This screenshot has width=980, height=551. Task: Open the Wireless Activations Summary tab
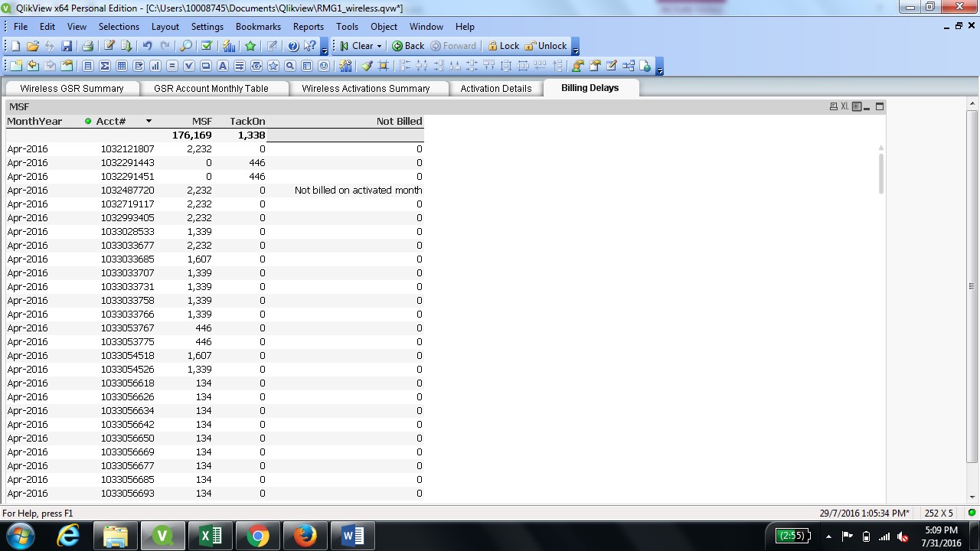click(x=366, y=88)
